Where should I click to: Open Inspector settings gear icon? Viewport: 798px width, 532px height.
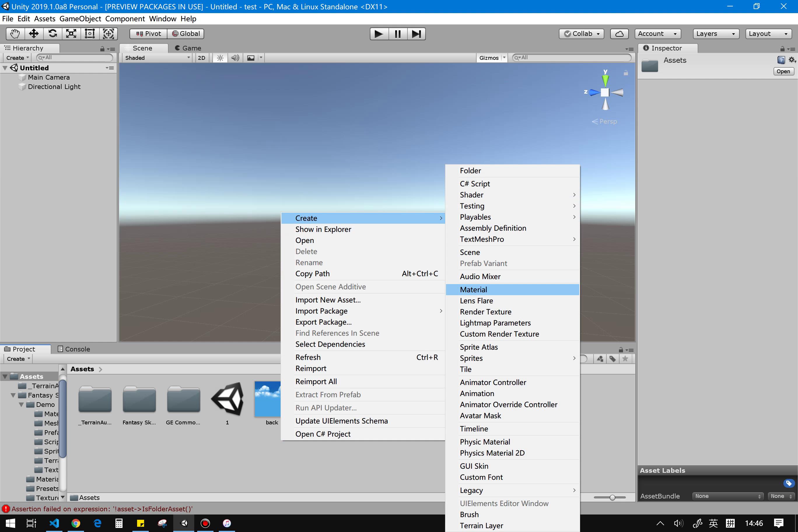tap(792, 60)
